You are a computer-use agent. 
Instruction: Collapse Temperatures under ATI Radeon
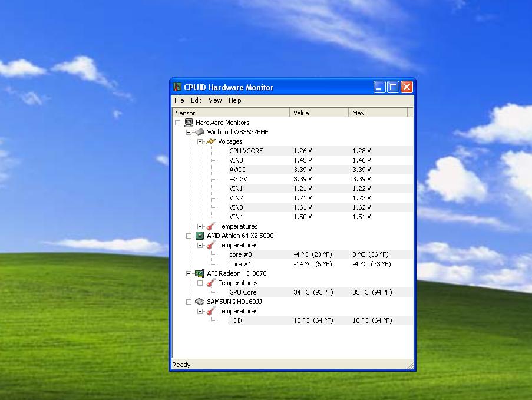200,283
